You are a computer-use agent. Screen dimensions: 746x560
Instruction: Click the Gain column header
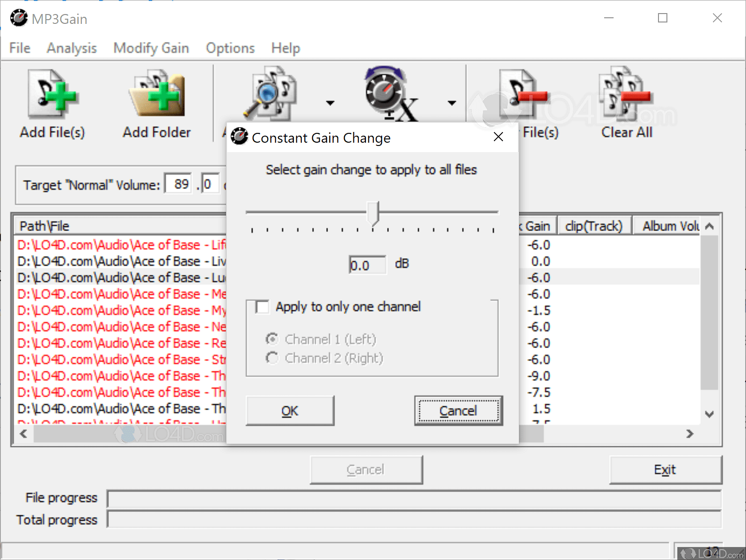(537, 226)
